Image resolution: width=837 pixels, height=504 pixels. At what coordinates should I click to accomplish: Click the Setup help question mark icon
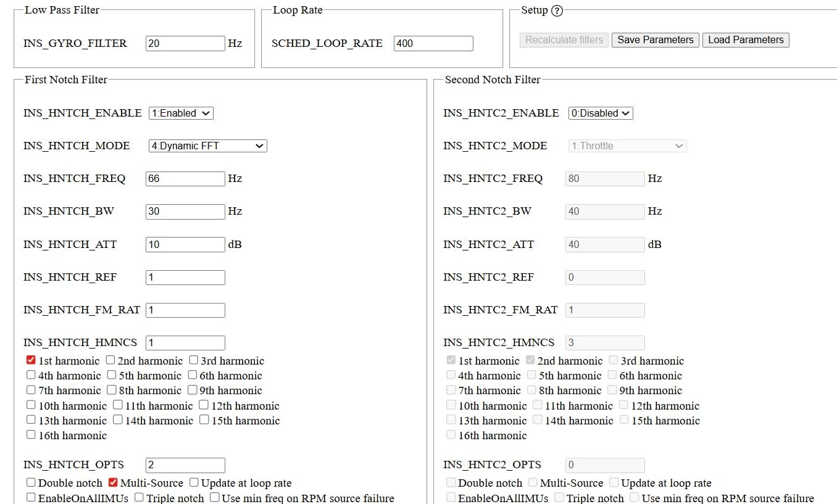tap(557, 10)
